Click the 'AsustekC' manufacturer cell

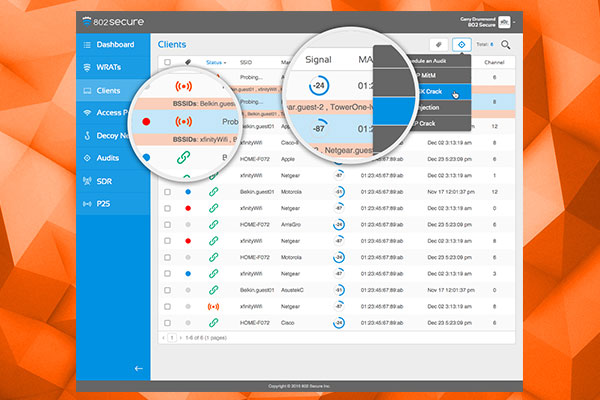click(x=292, y=290)
